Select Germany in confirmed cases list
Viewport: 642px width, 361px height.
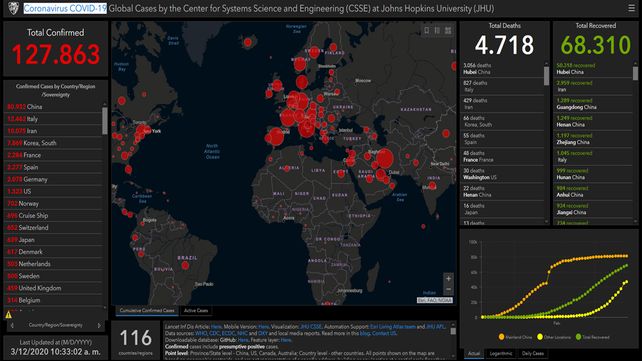click(x=53, y=179)
